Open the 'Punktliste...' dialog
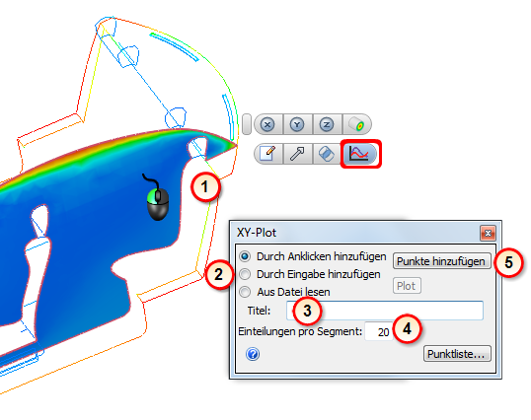Viewport: 531px width, 420px height. [457, 354]
